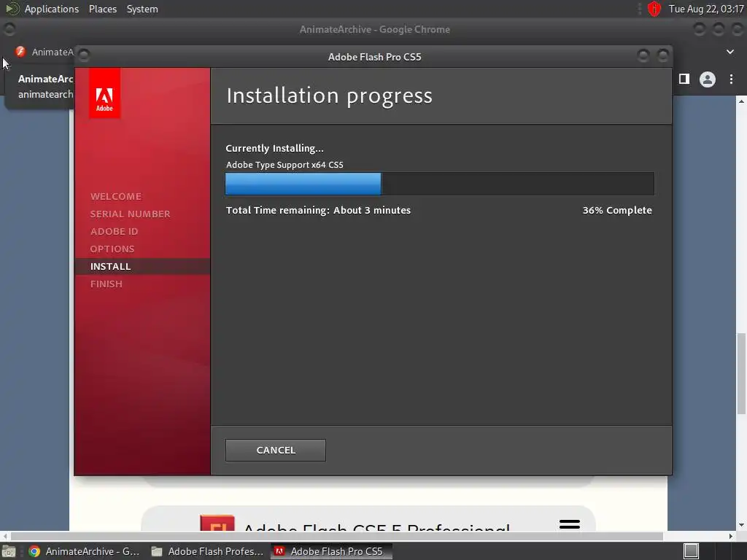Click the scroll-down arrow of page scrollbar
The width and height of the screenshot is (747, 560).
[741, 525]
